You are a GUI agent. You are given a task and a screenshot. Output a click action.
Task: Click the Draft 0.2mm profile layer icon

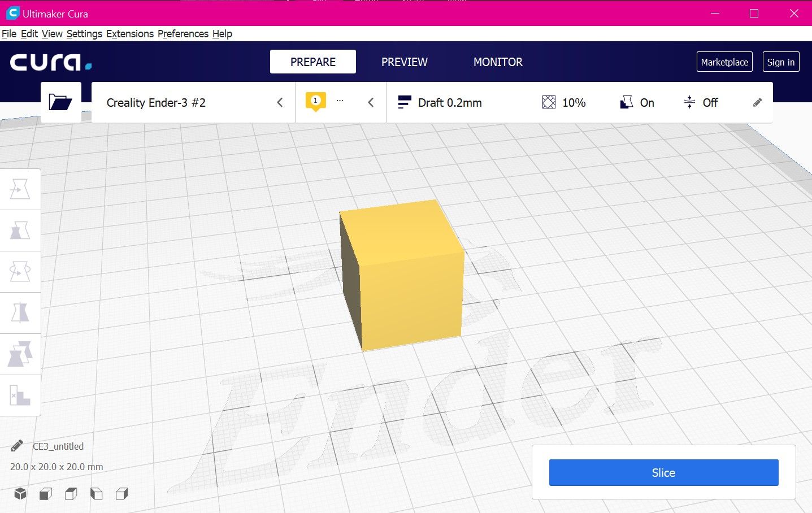coord(405,102)
